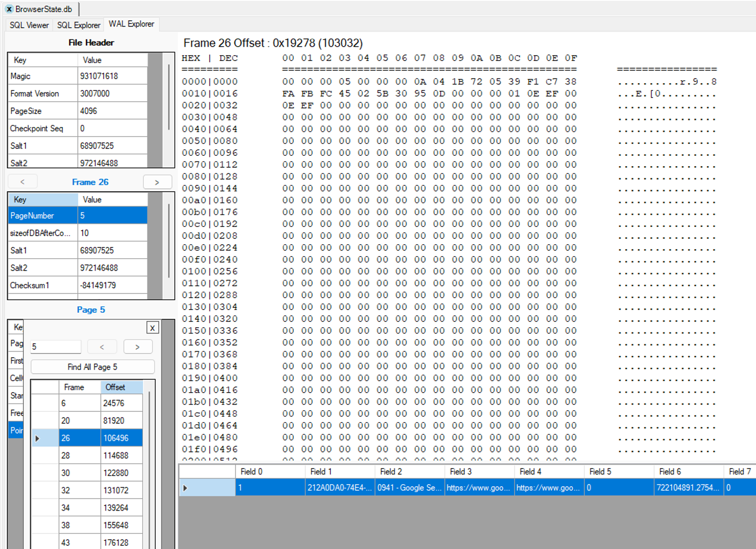Go to next frame after Frame 26

pyautogui.click(x=157, y=182)
